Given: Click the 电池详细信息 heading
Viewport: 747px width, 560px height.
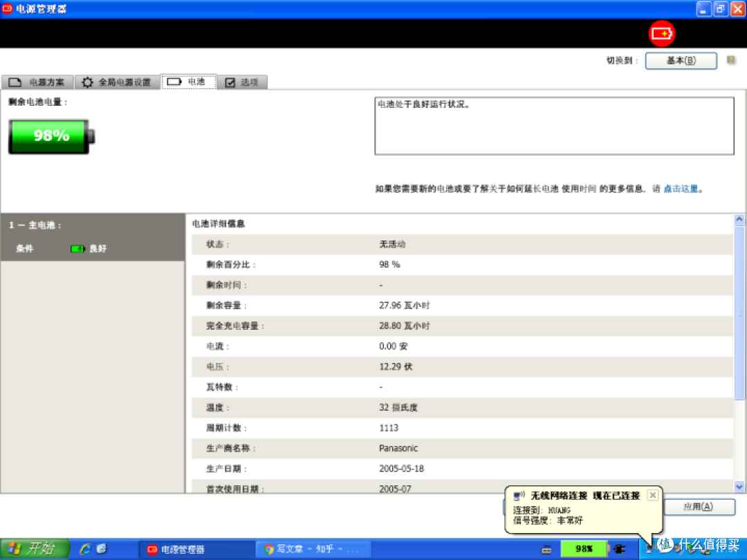Looking at the screenshot, I should [x=219, y=224].
